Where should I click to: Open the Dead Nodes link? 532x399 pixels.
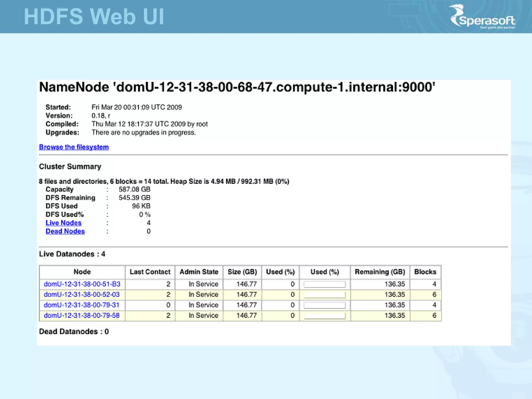pos(65,231)
